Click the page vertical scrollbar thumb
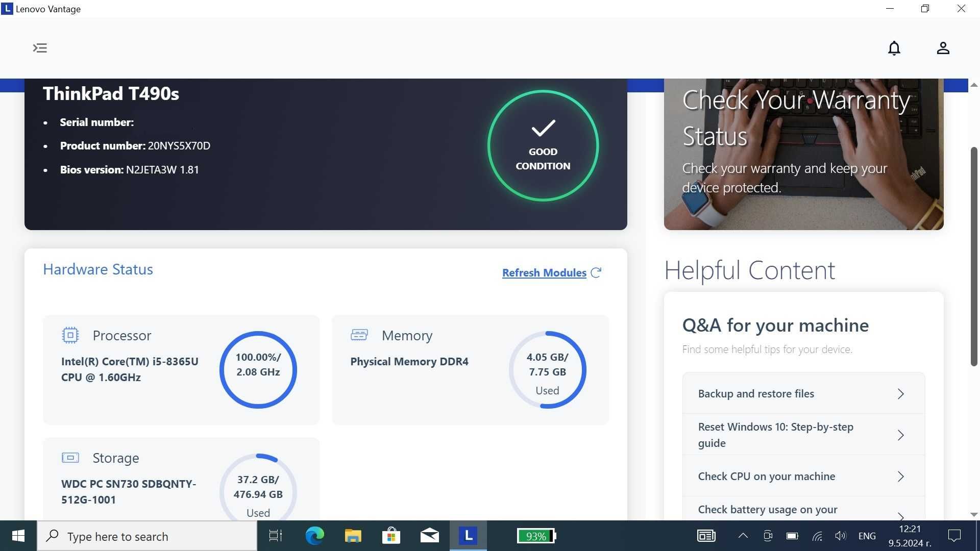Viewport: 980px width, 551px height. coord(974,256)
